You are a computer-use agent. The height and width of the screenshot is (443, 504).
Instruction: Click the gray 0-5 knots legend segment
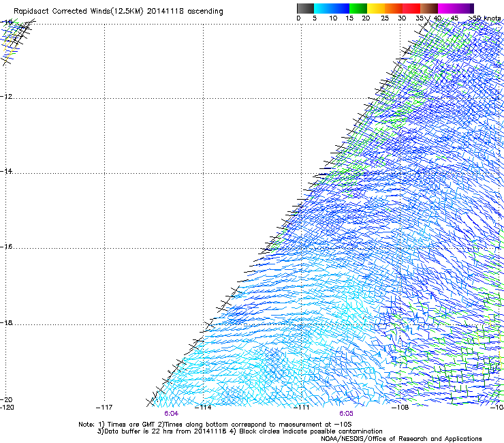tap(305, 8)
